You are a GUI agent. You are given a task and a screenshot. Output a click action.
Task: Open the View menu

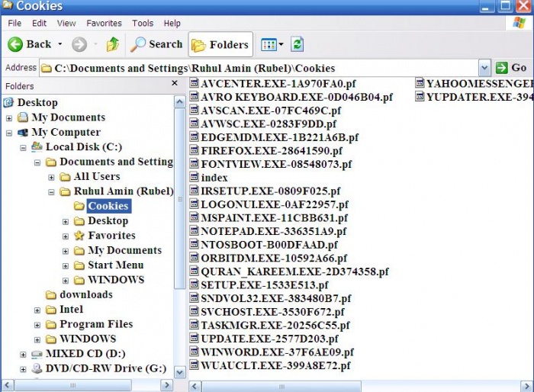point(66,23)
